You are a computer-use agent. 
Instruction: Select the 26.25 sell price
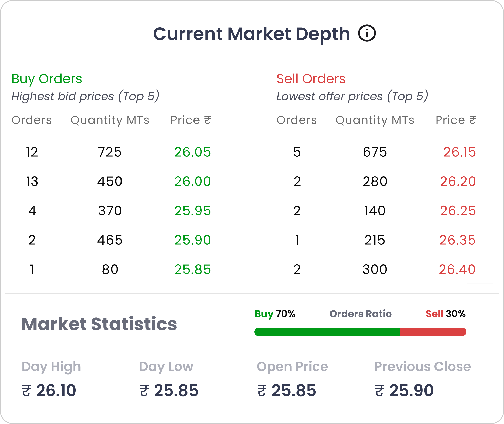pos(458,211)
